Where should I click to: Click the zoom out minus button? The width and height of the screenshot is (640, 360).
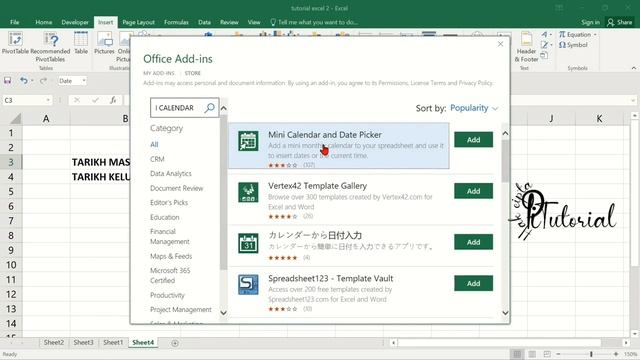pyautogui.click(x=558, y=354)
